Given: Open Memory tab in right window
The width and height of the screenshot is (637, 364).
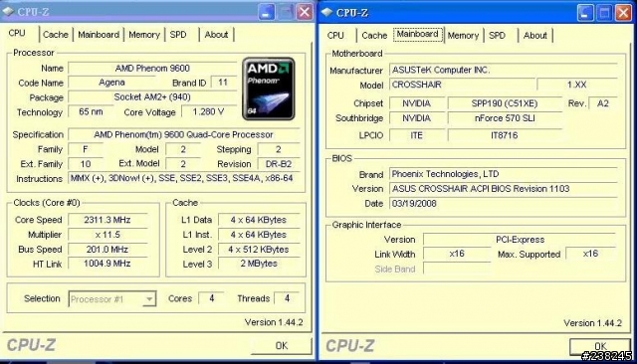Looking at the screenshot, I should tap(463, 35).
